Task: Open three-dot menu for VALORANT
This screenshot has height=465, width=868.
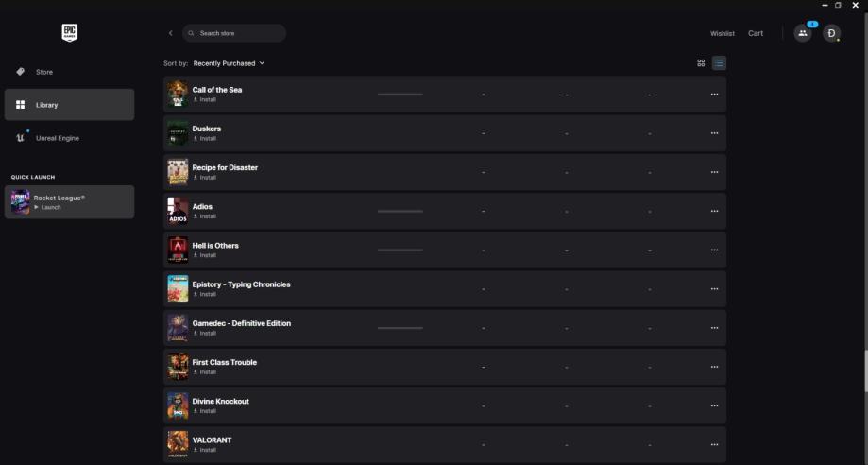Action: 714,445
